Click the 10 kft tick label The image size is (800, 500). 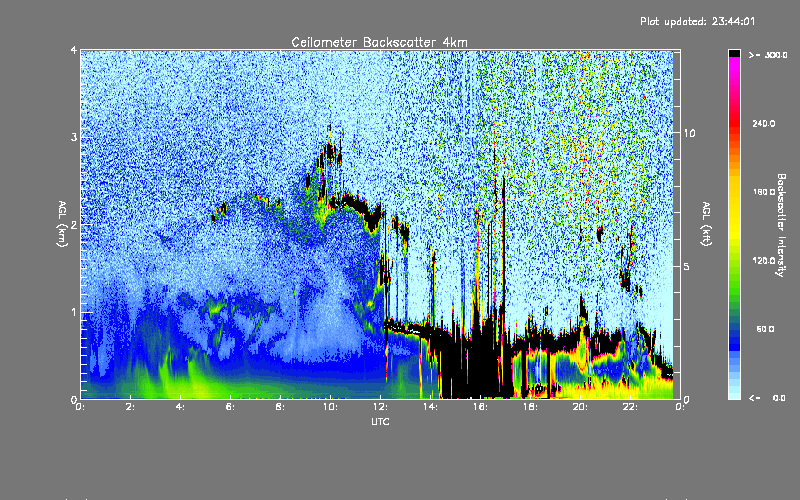point(689,133)
